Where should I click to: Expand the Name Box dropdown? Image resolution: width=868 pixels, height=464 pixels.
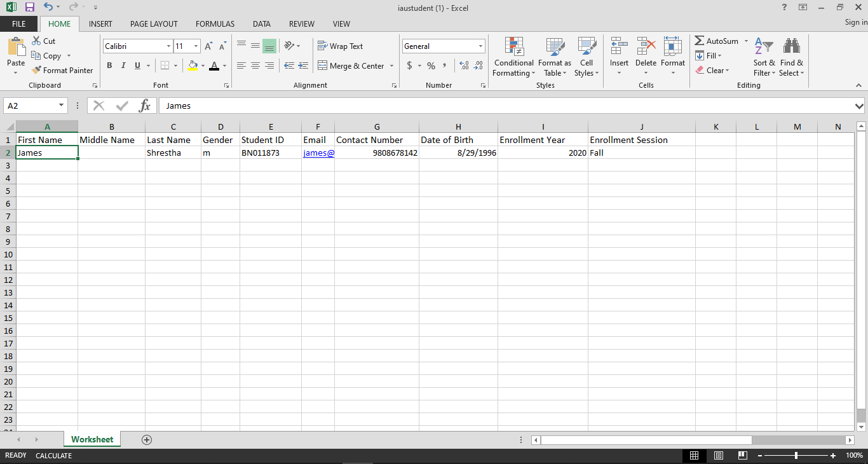62,106
